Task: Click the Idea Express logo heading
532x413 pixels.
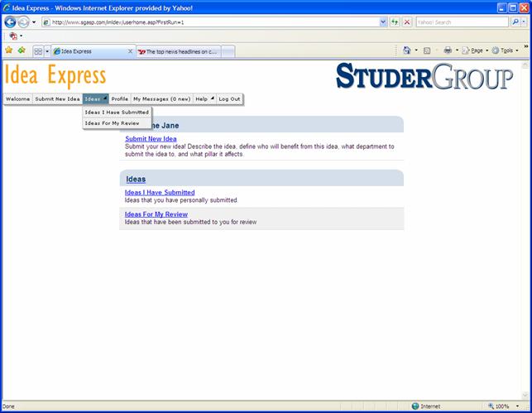Action: tap(55, 75)
